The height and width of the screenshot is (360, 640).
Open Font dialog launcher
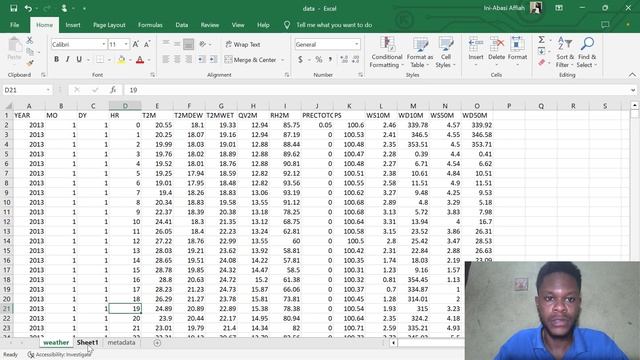(153, 75)
